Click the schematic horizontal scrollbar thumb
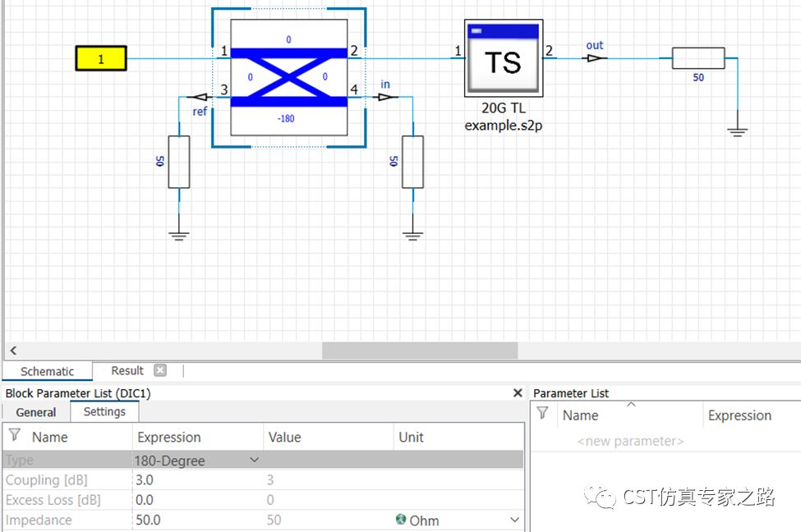This screenshot has width=801, height=532. [x=420, y=351]
